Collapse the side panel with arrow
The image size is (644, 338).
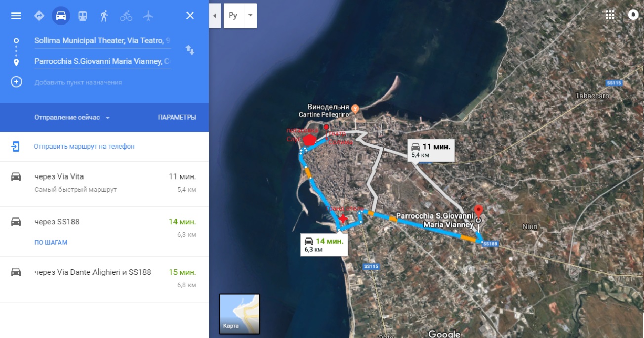pos(215,15)
